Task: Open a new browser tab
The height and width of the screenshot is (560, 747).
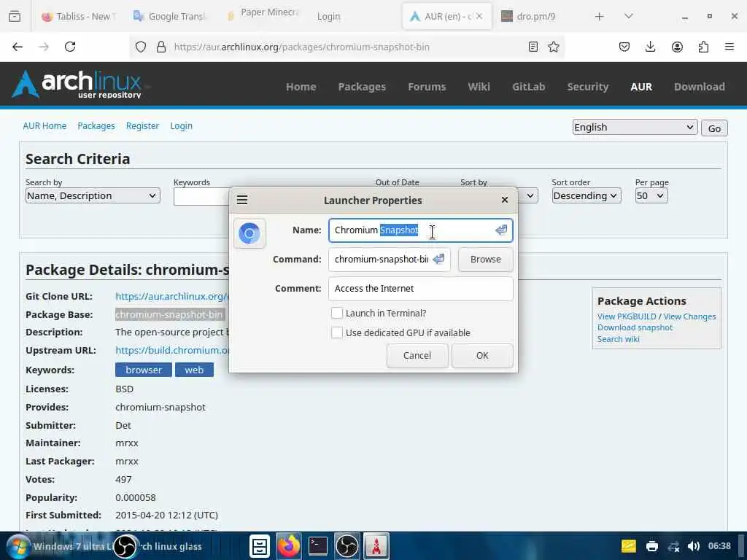Action: (600, 16)
